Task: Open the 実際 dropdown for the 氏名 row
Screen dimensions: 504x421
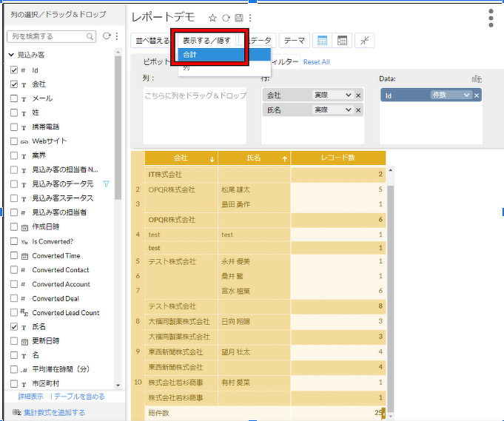Action: pyautogui.click(x=332, y=110)
